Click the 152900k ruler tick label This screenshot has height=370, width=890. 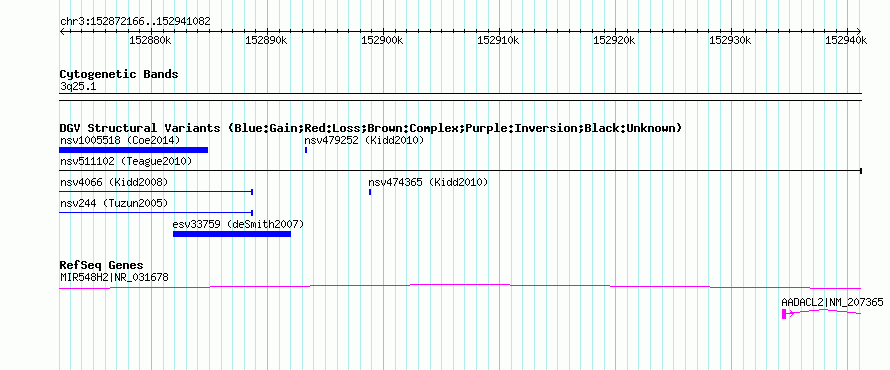382,40
